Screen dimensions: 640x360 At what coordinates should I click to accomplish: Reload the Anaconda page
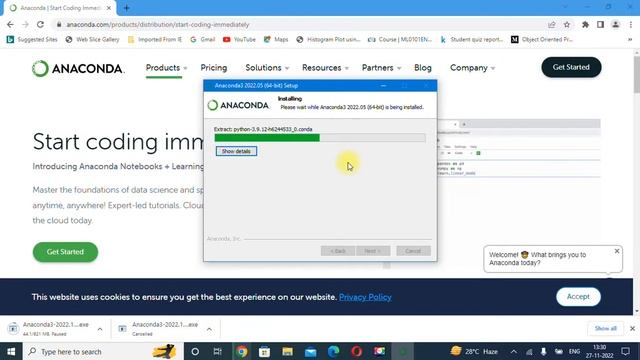(40, 24)
